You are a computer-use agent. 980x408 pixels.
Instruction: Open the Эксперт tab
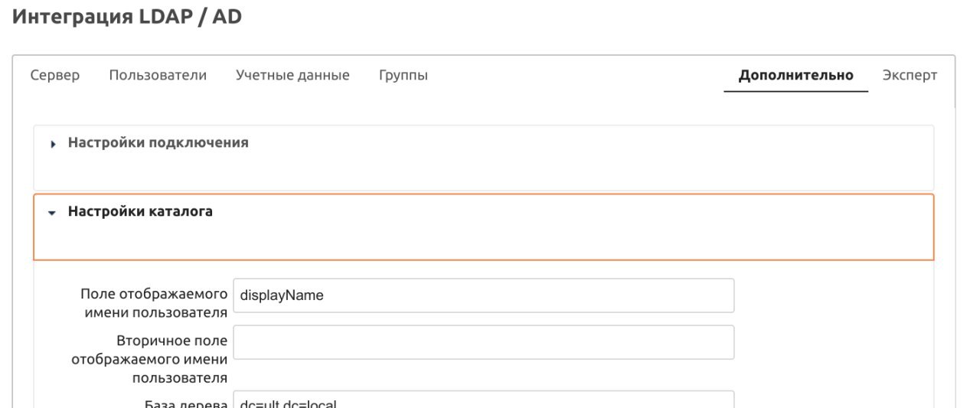point(910,76)
